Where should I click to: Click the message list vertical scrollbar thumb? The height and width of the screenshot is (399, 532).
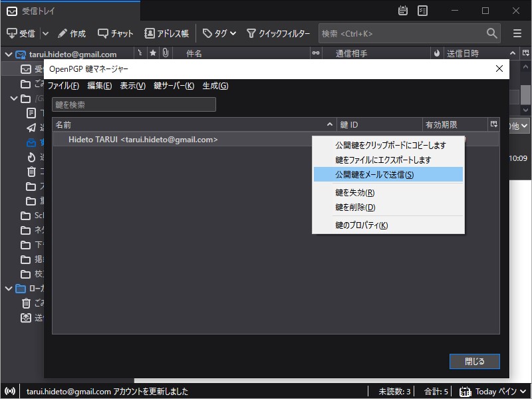[525, 94]
